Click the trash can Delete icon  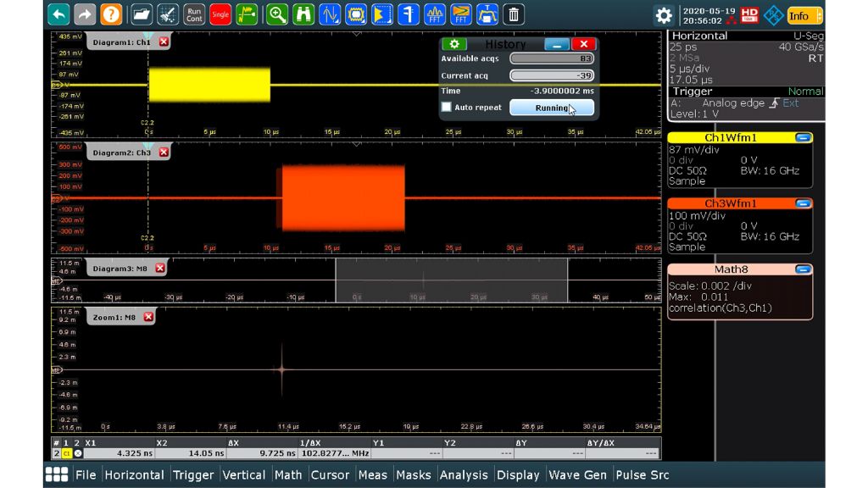click(x=514, y=14)
